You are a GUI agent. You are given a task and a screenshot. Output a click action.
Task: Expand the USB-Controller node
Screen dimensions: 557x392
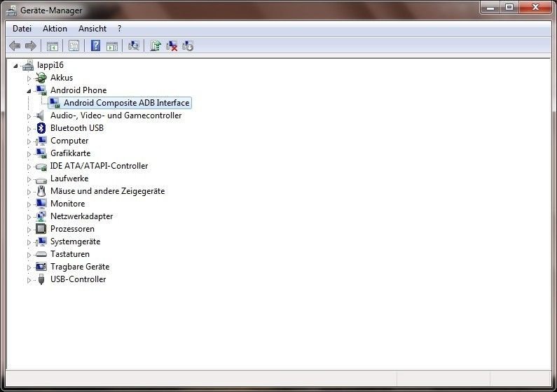(29, 280)
